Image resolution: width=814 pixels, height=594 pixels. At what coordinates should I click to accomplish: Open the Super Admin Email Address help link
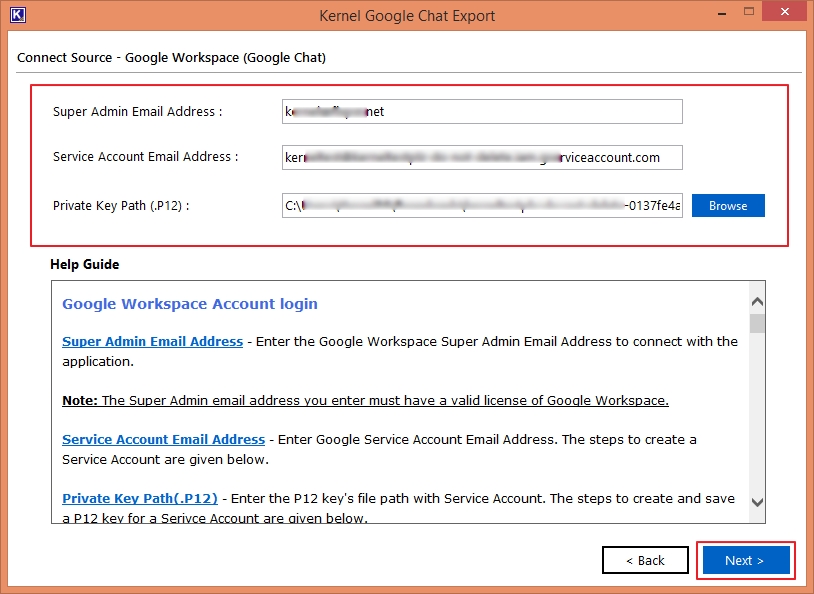[153, 342]
